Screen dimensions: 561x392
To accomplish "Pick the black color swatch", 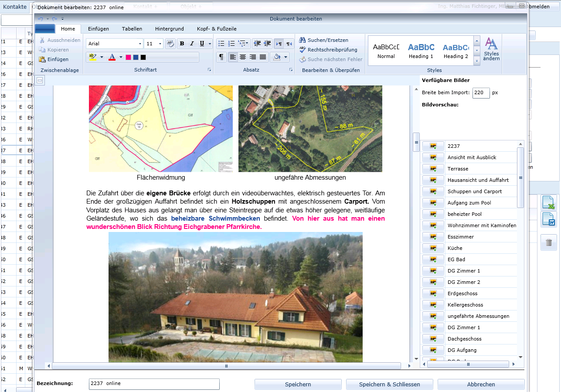I will click(x=143, y=57).
